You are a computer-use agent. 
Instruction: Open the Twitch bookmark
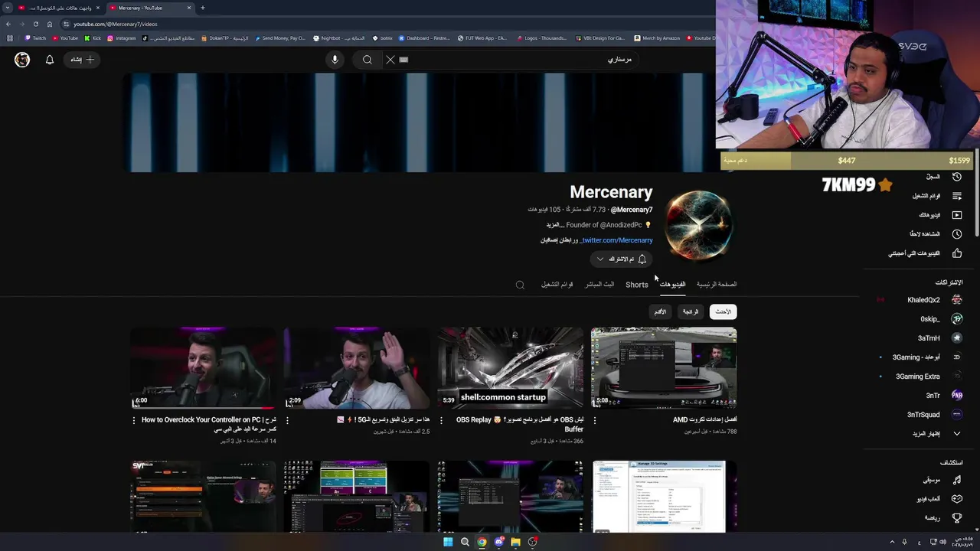pyautogui.click(x=35, y=38)
